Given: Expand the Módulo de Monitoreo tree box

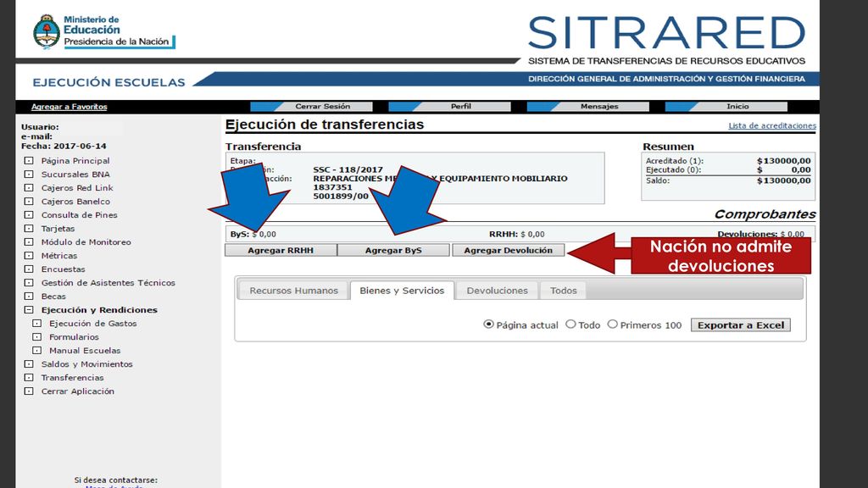Looking at the screenshot, I should click(29, 241).
